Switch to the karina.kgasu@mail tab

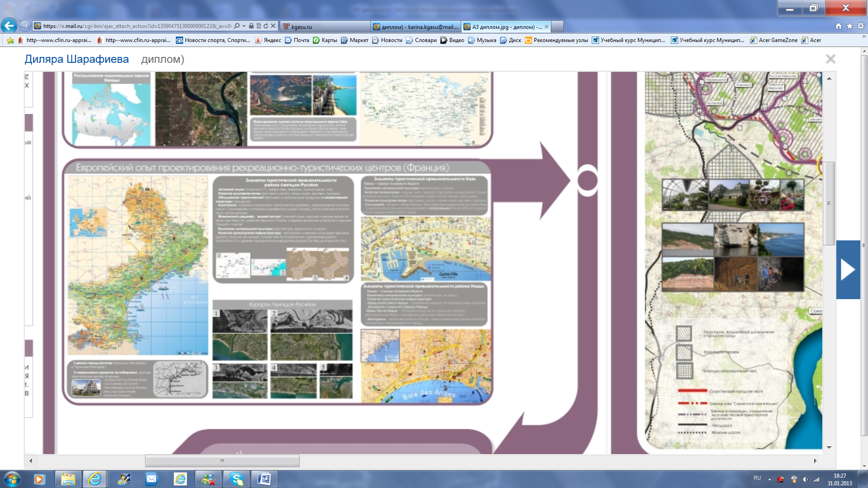[416, 27]
